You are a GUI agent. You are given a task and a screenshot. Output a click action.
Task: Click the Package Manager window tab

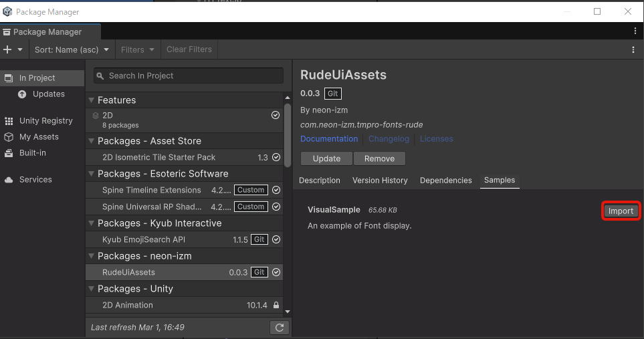(50, 32)
